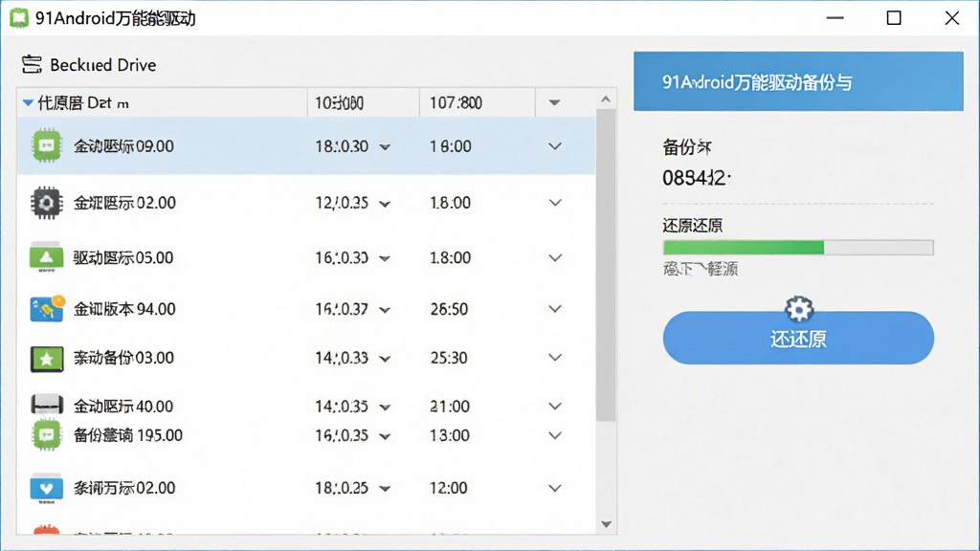Click the 91Android万能驱动备份与 blue banner
This screenshot has height=551, width=980.
coord(798,81)
